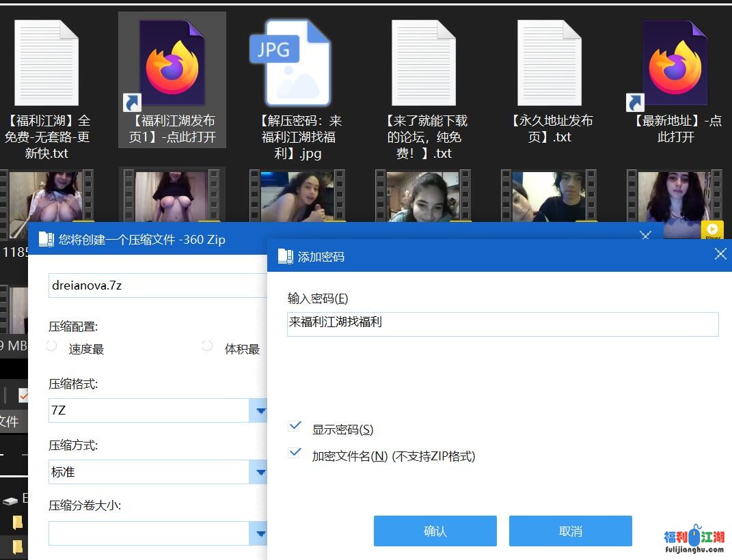Open the 【最新地址】-点此打开 Firefox shortcut

[x=674, y=61]
